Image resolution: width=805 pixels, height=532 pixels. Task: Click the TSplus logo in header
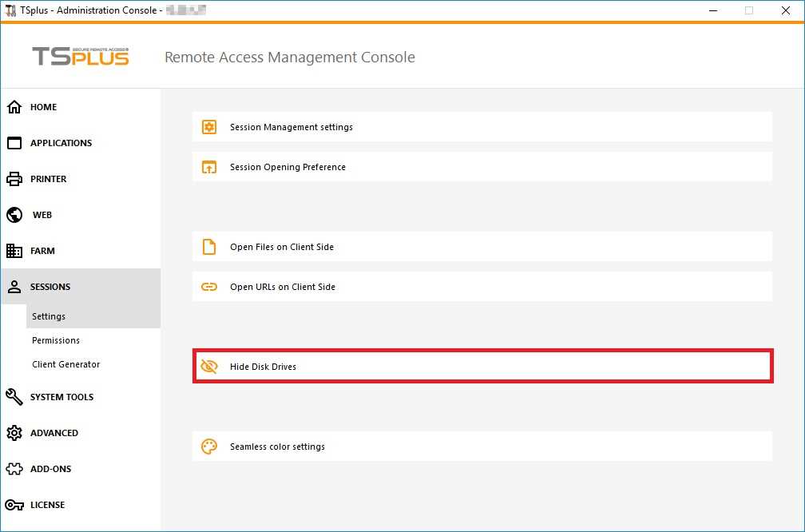pos(81,57)
